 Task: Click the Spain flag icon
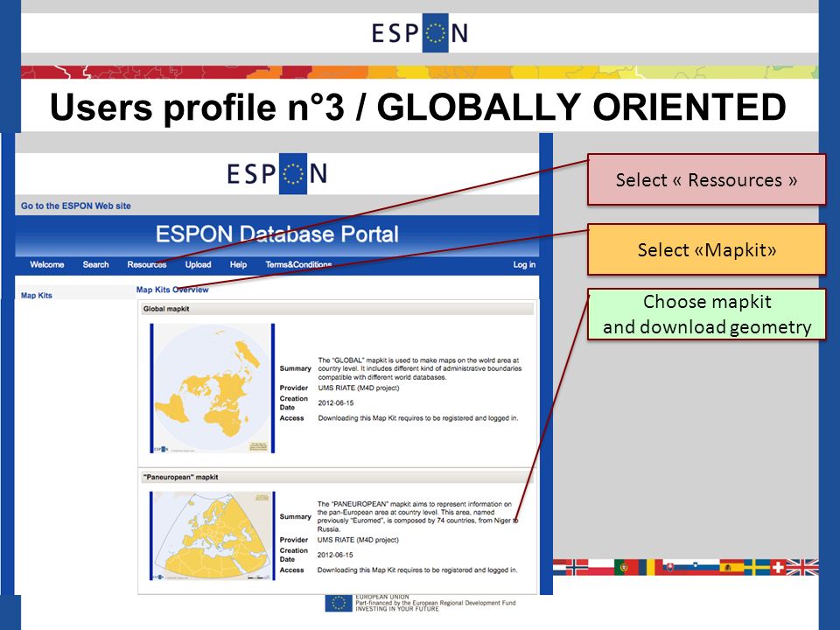[731, 567]
